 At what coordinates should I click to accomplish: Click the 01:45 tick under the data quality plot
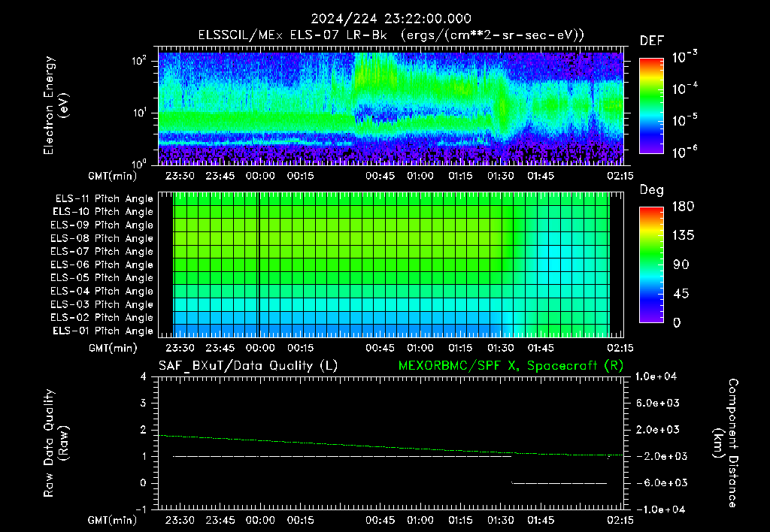tap(541, 520)
